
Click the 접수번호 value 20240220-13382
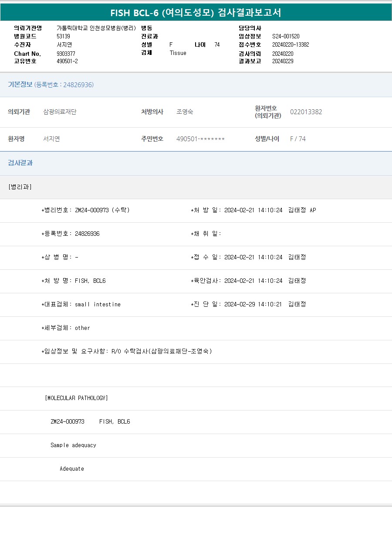(x=290, y=45)
